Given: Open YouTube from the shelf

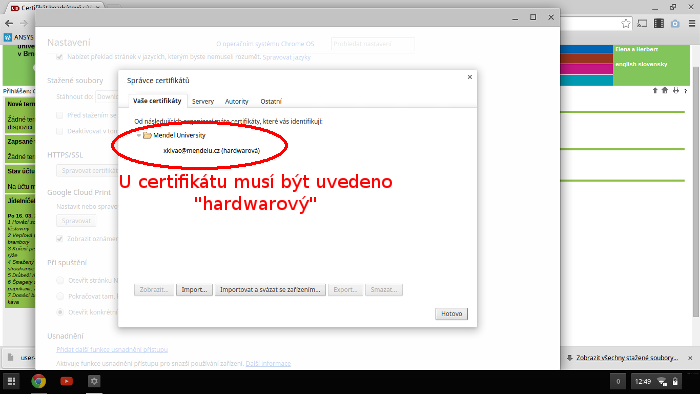Looking at the screenshot, I should pyautogui.click(x=67, y=381).
